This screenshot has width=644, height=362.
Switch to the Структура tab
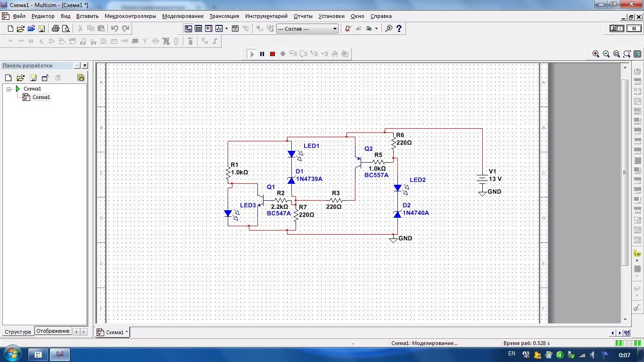(18, 332)
